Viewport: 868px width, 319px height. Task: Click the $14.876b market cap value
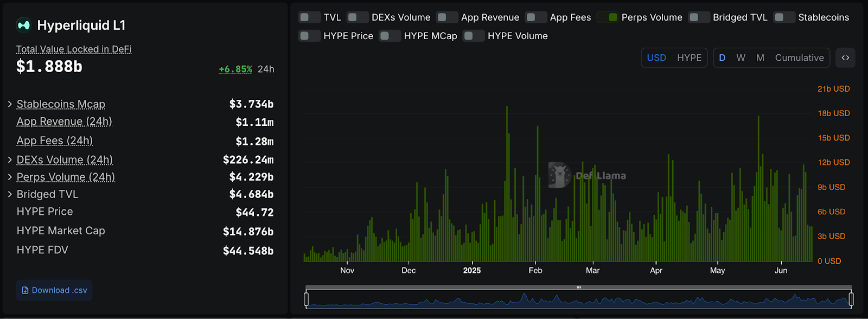click(248, 232)
